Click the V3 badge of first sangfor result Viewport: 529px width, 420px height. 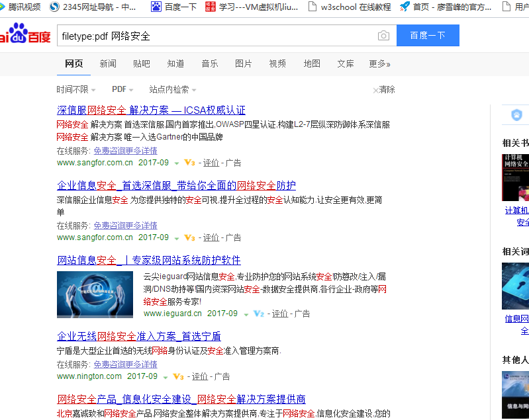pyautogui.click(x=189, y=163)
